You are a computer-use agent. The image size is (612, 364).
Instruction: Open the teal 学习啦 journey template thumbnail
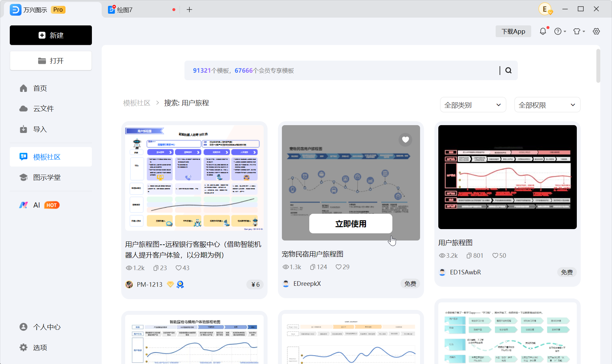tap(507, 333)
